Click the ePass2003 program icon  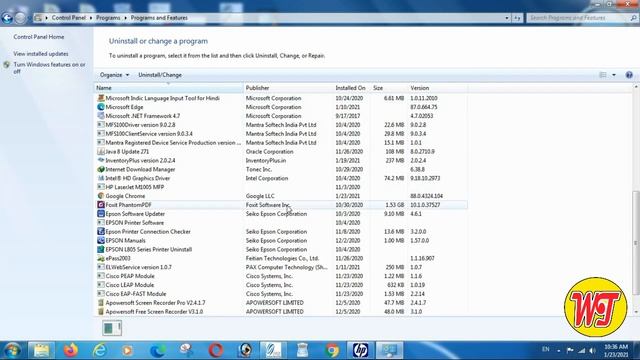(x=101, y=258)
